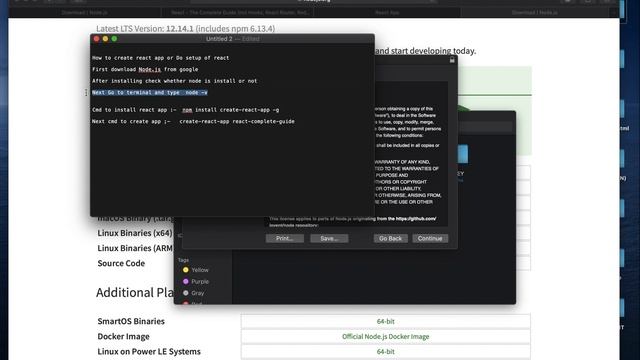Click the Save... button in the installer
Screen dimensions: 640x360
click(x=329, y=238)
